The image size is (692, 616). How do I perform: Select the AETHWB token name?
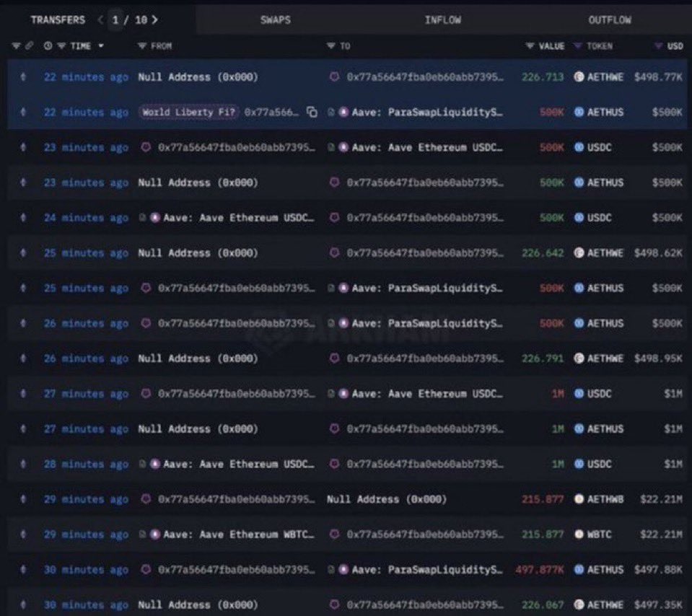pos(605,499)
